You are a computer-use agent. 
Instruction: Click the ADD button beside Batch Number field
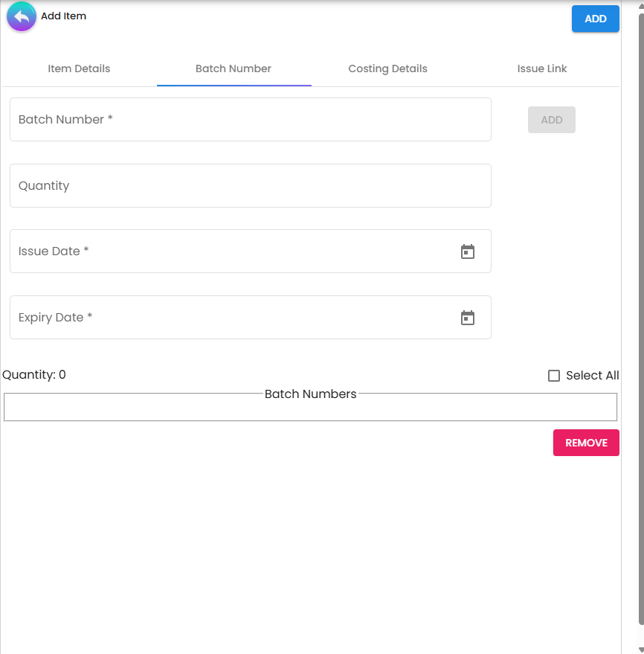[551, 119]
